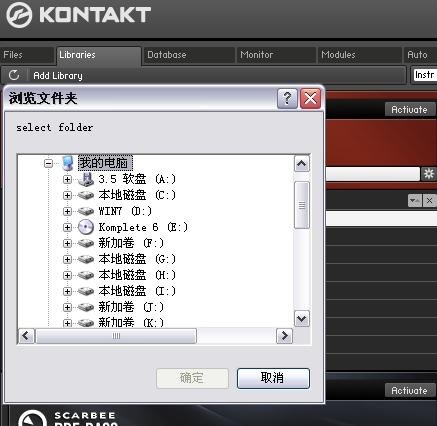Click the hard disk icon for WIN7 (D:)

click(86, 211)
